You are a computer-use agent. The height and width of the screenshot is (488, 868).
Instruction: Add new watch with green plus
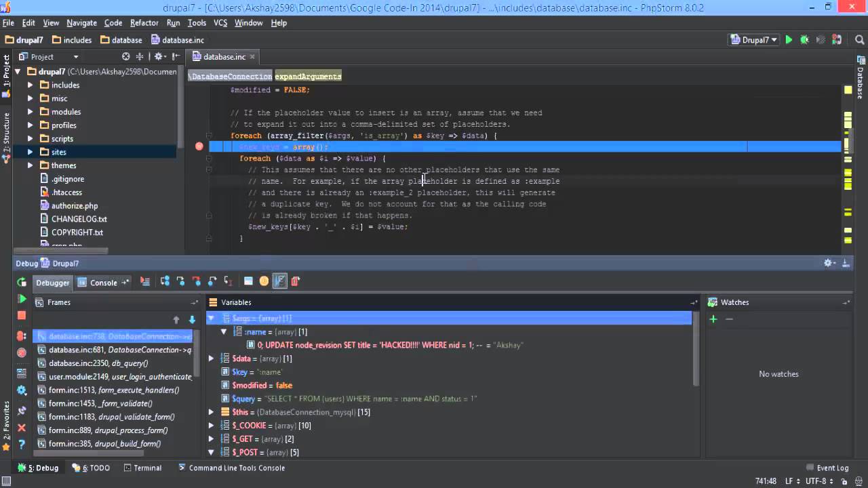713,319
